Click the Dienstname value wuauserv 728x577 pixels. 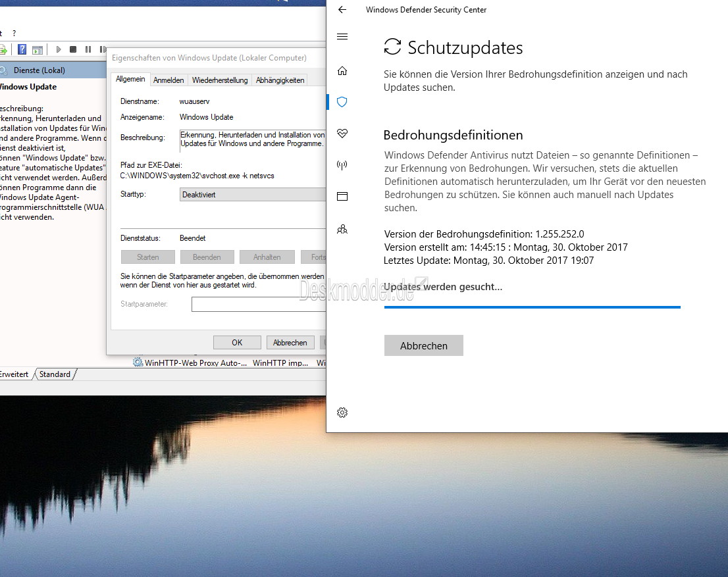pos(195,101)
